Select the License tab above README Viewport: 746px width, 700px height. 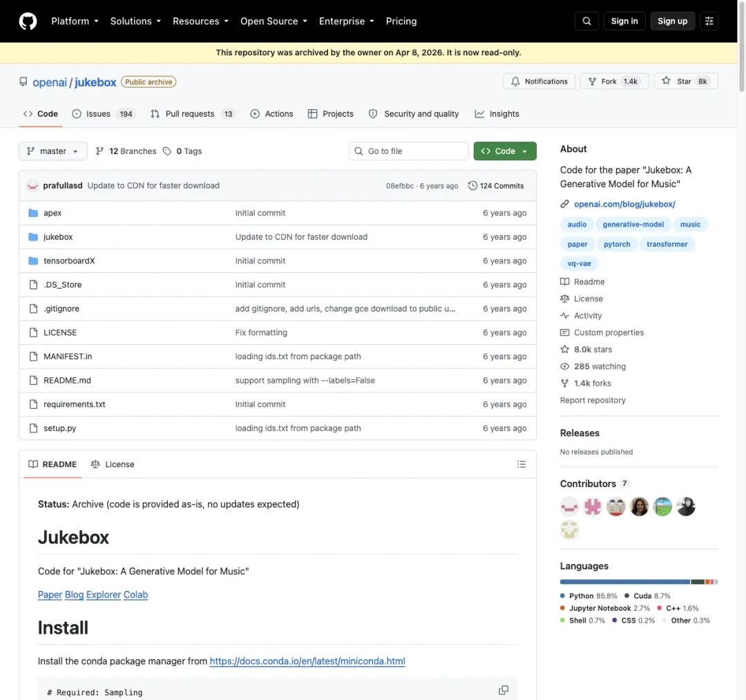[x=113, y=464]
